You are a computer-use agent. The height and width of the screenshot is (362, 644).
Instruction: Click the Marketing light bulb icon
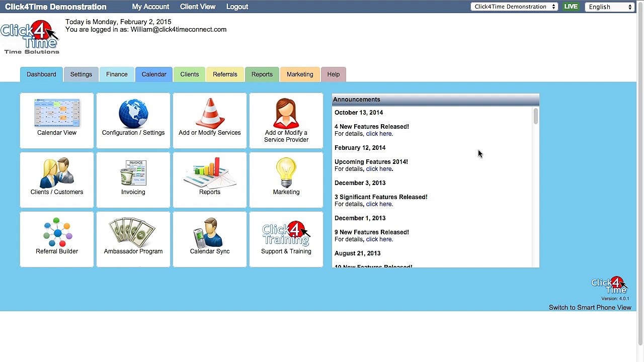coord(286,172)
